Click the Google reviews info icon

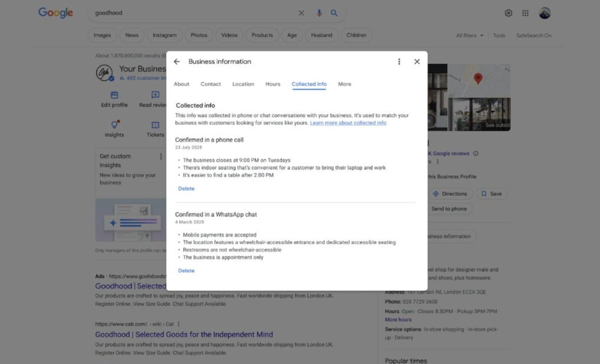tap(475, 153)
